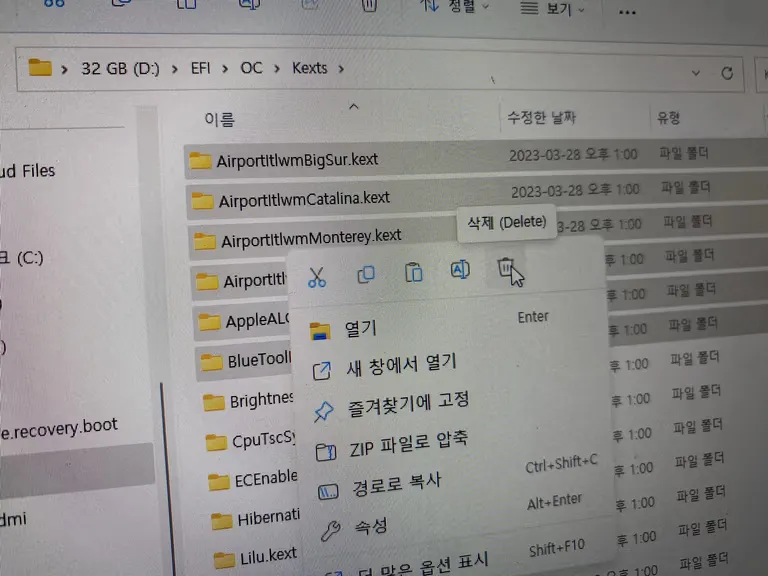Click 32 GB (D:) in breadcrumb path
The width and height of the screenshot is (768, 576).
(120, 68)
